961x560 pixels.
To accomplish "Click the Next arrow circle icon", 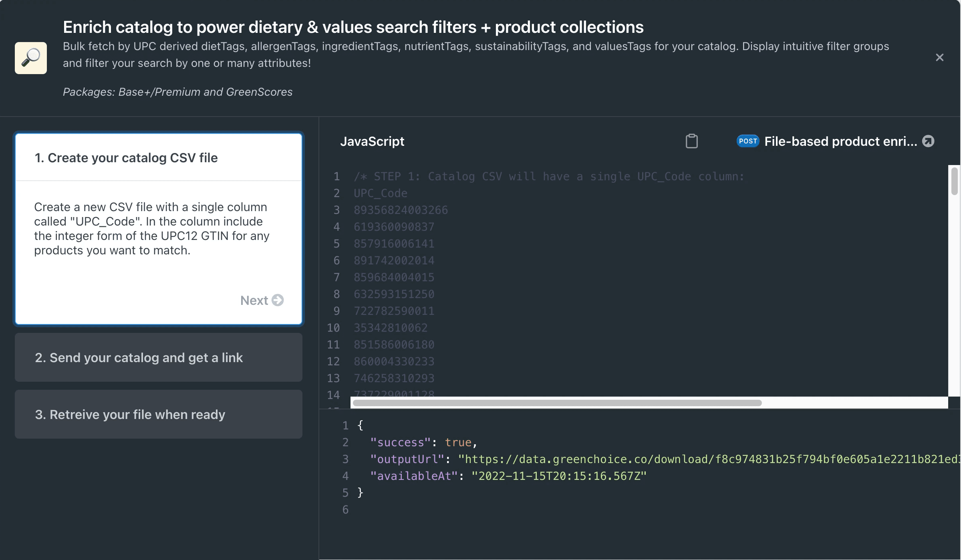I will [278, 300].
